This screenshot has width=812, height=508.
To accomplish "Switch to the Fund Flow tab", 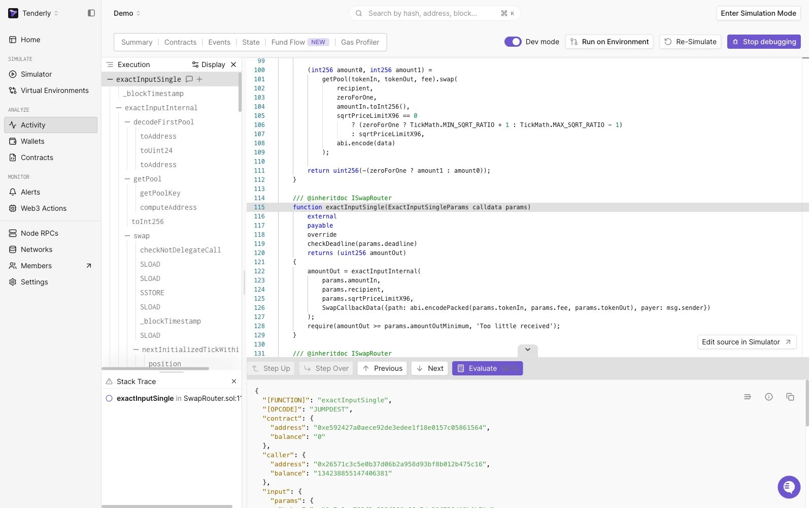I will pyautogui.click(x=300, y=42).
